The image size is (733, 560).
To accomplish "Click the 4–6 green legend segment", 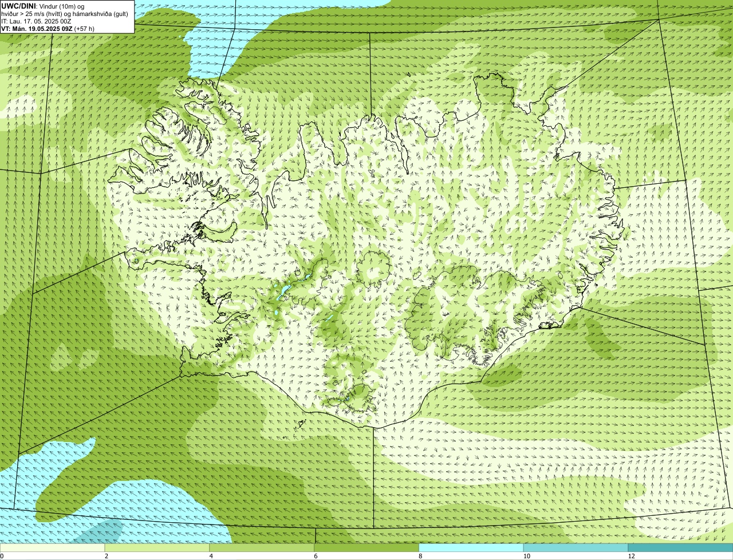I will tap(262, 547).
